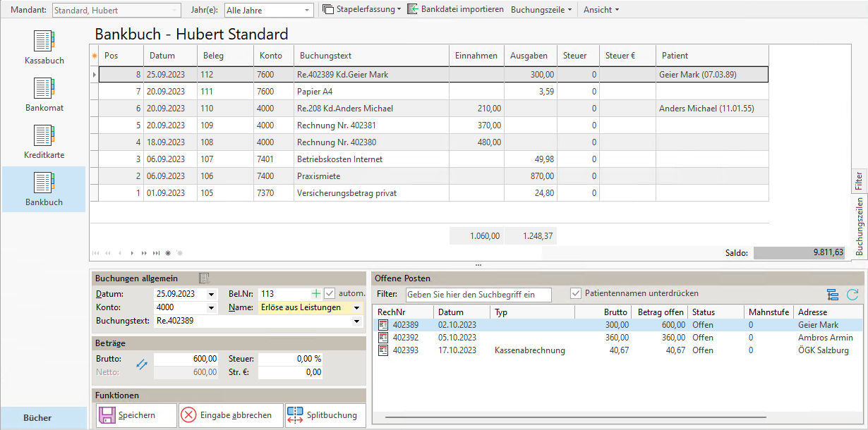Click Eingabe abbrechen button
Screen dimensions: 868x430
[230, 415]
